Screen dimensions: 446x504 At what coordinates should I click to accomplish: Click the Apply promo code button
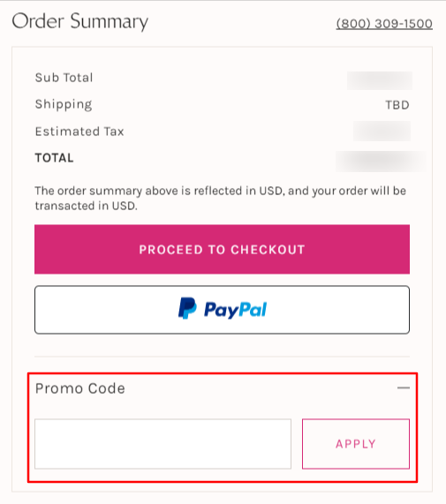point(356,444)
